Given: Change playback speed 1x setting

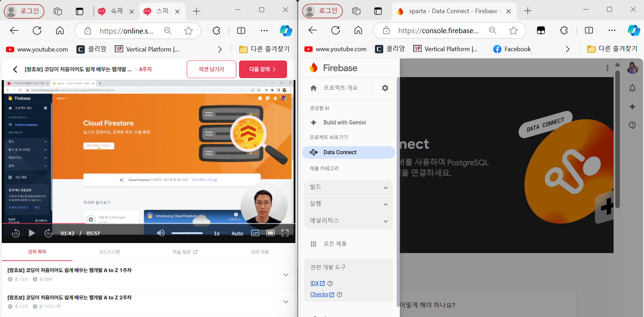Looking at the screenshot, I should click(x=217, y=233).
